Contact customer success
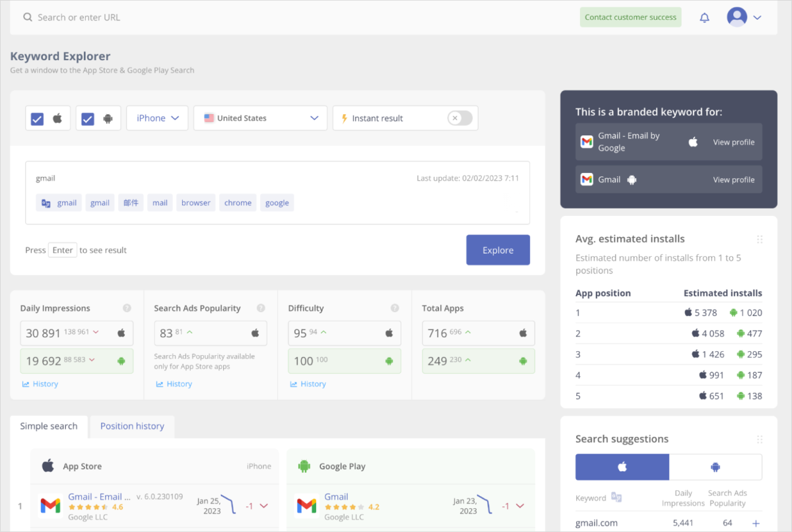 [630, 17]
